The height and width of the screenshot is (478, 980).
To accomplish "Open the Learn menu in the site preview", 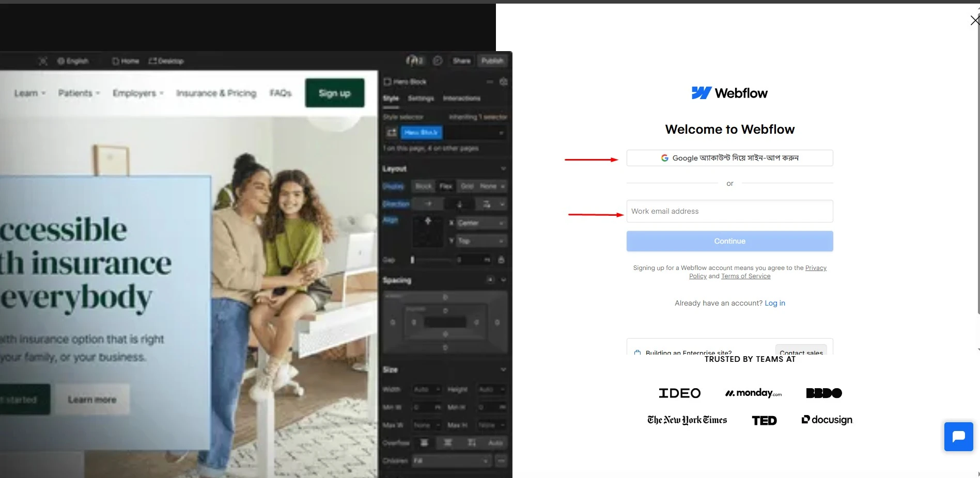I will (x=30, y=93).
